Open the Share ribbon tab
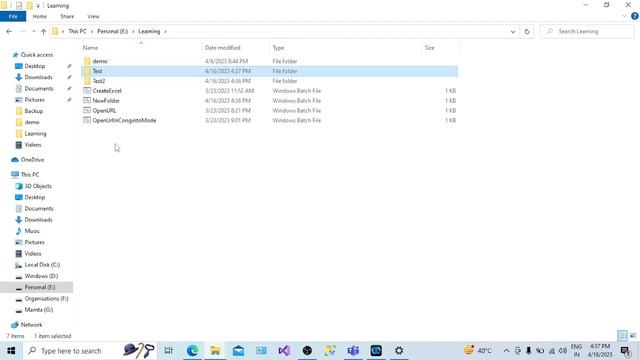This screenshot has height=360, width=640. 67,16
